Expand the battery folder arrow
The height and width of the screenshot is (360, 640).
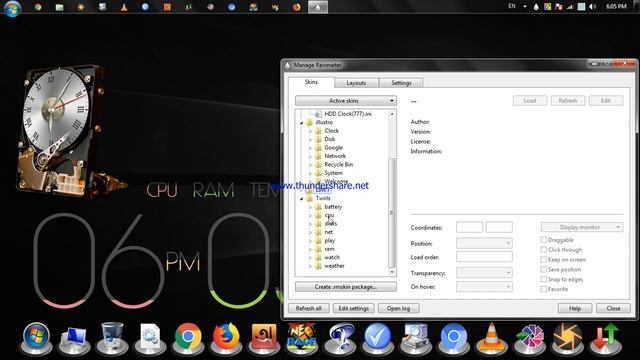click(310, 207)
